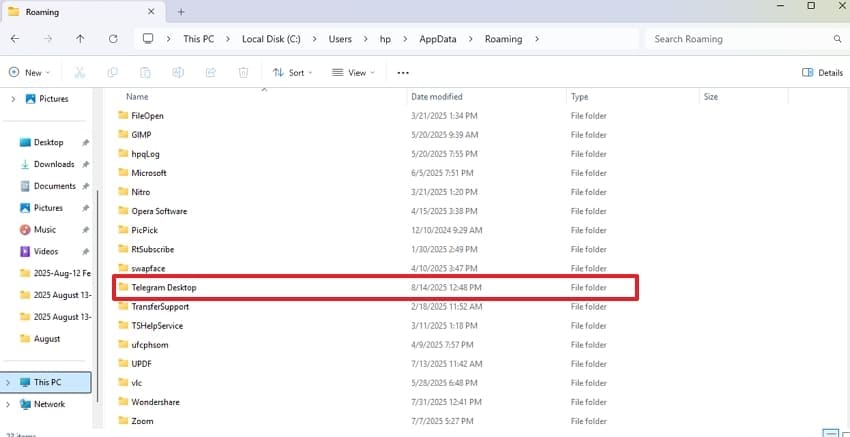Expand the top Pictures tree node
Viewport: 850px width, 437px height.
pyautogui.click(x=14, y=99)
